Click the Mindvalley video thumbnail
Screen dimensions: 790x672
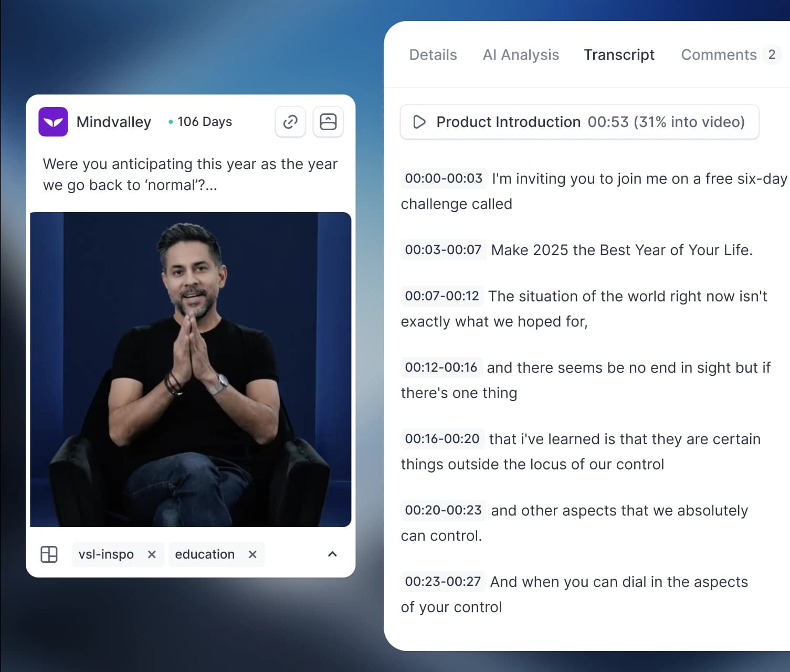191,370
